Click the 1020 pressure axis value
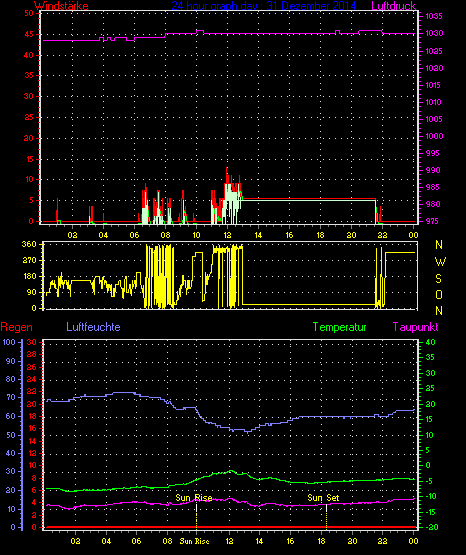 pos(434,68)
